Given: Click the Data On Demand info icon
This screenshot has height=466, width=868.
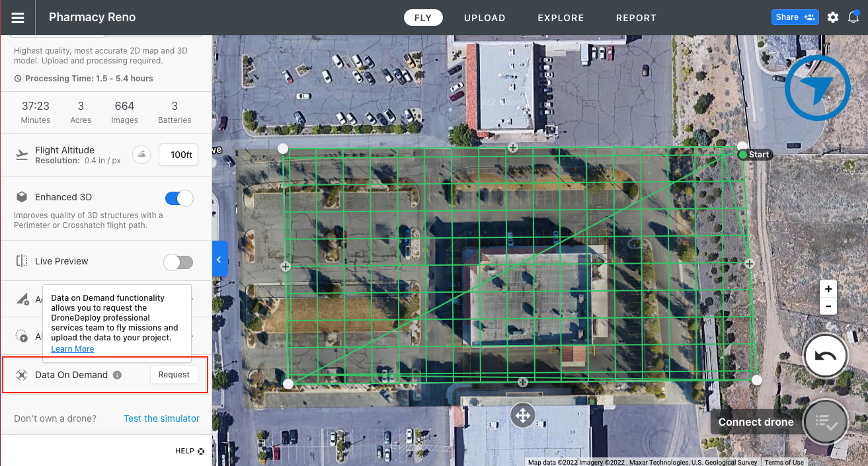Looking at the screenshot, I should (x=117, y=375).
